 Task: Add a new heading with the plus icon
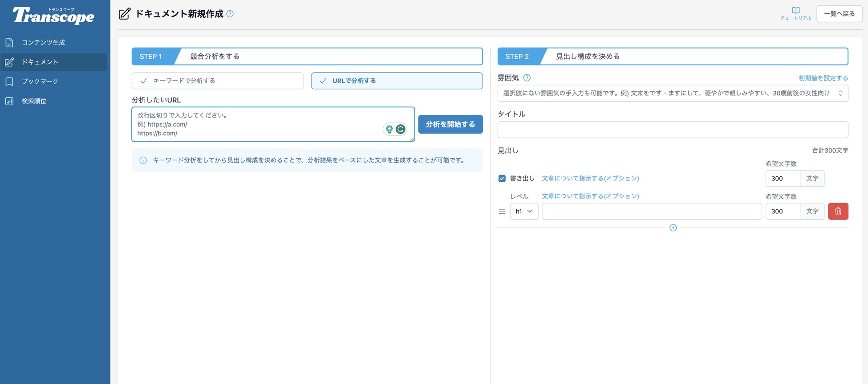(x=673, y=228)
